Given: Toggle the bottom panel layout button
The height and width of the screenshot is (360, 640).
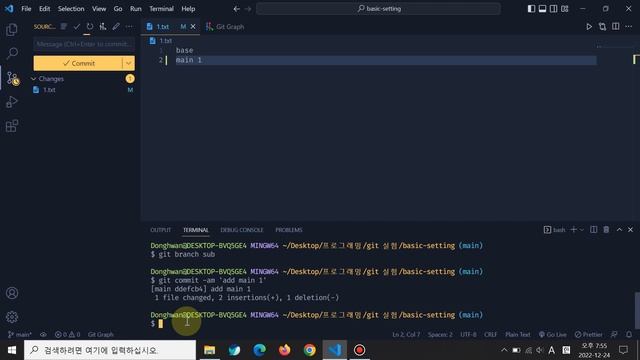Looking at the screenshot, I should (x=542, y=9).
